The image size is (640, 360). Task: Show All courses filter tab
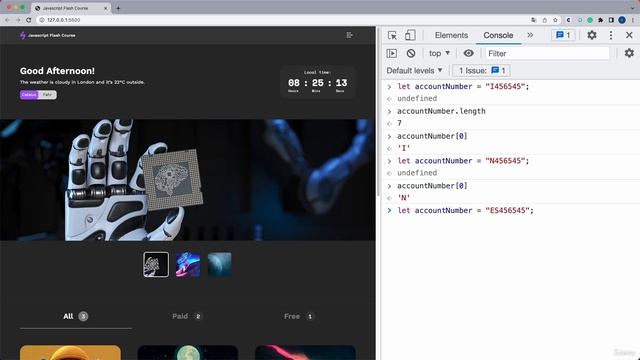click(x=76, y=316)
